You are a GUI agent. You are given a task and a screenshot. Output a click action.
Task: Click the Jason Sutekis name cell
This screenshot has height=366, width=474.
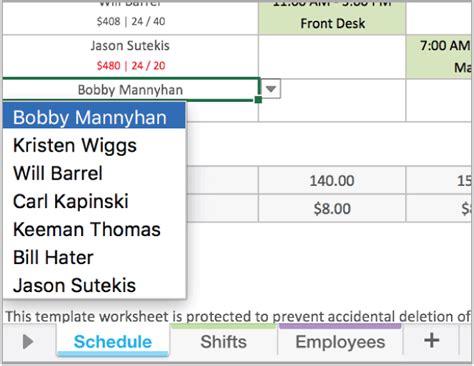click(x=130, y=56)
